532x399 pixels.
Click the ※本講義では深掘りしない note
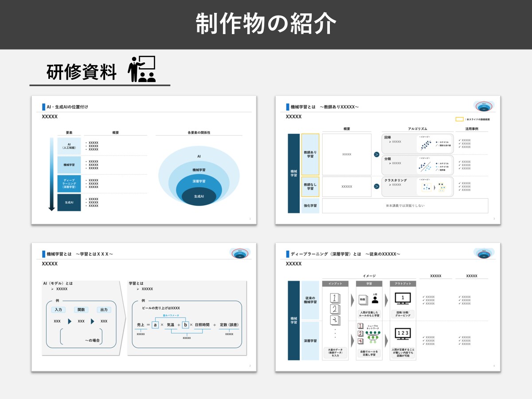405,206
